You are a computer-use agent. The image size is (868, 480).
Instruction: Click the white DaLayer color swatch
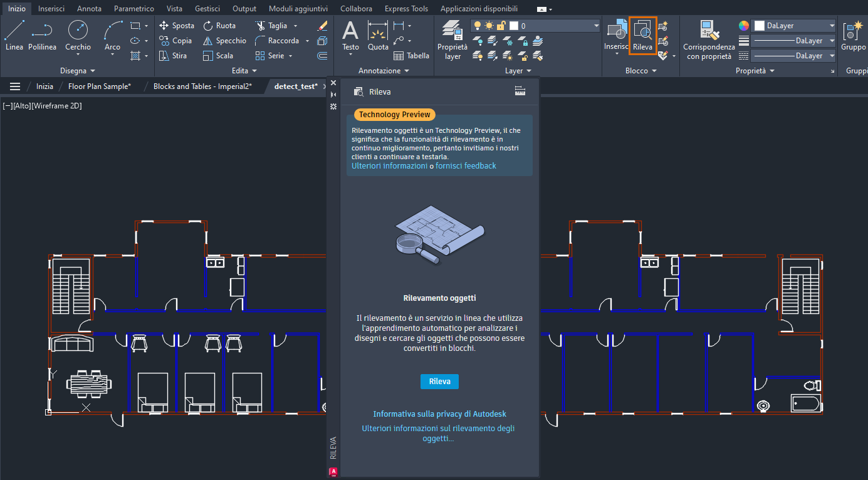tap(759, 26)
